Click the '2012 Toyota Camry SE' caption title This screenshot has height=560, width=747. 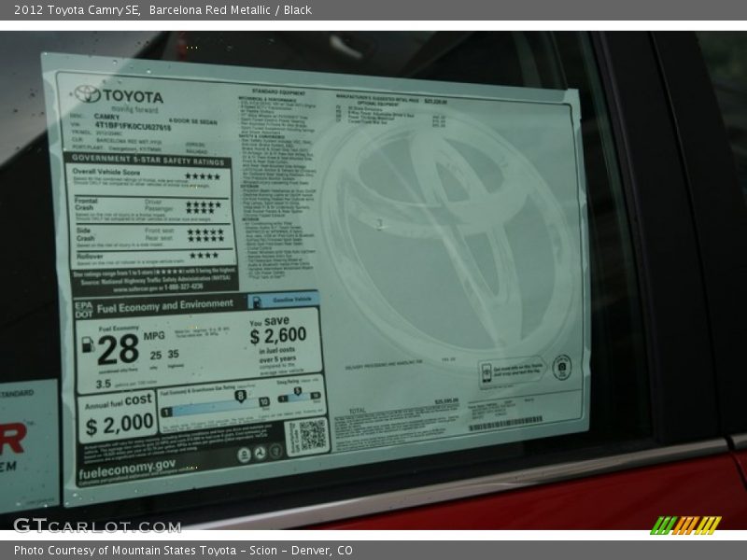[x=77, y=10]
